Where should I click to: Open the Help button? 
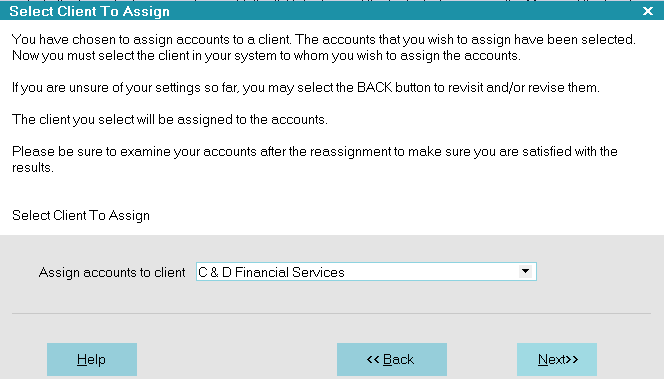pos(92,359)
